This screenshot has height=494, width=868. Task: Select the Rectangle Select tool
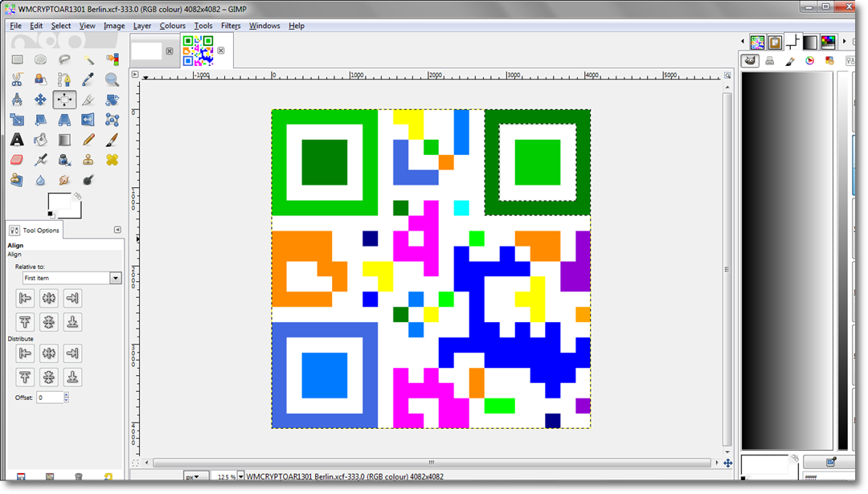pos(17,59)
